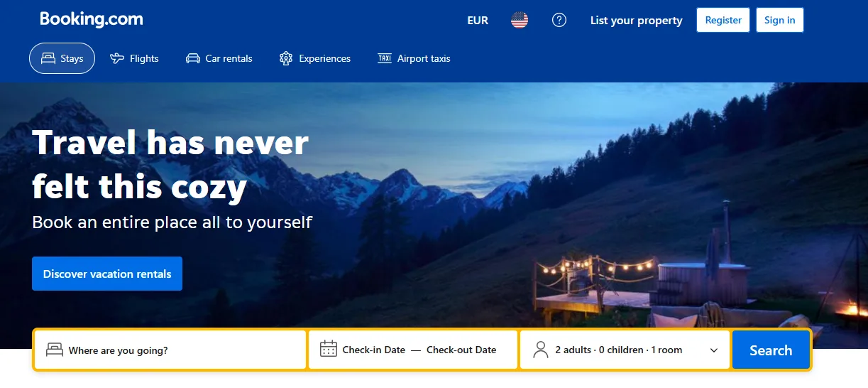
Task: Switch to the Flights tab
Action: coord(134,58)
